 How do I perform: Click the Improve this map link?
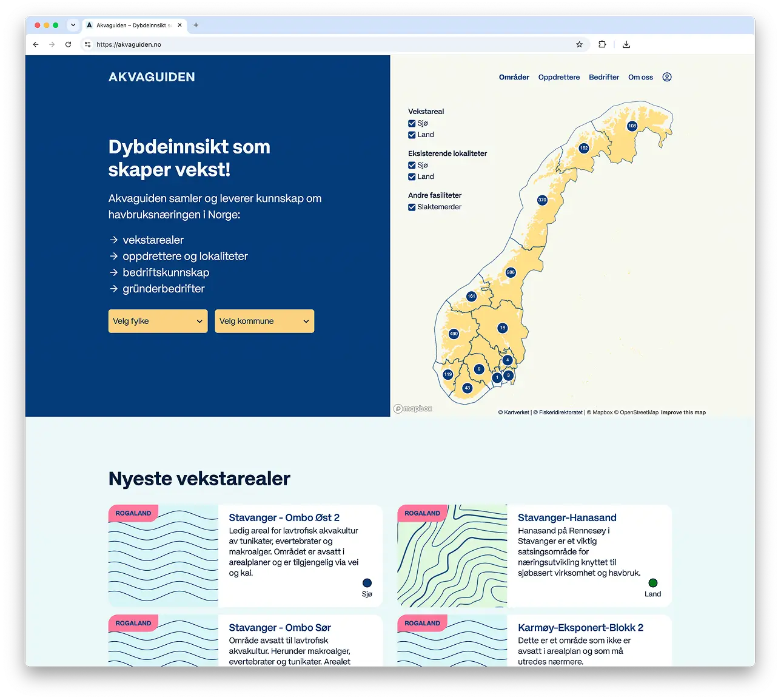[683, 412]
